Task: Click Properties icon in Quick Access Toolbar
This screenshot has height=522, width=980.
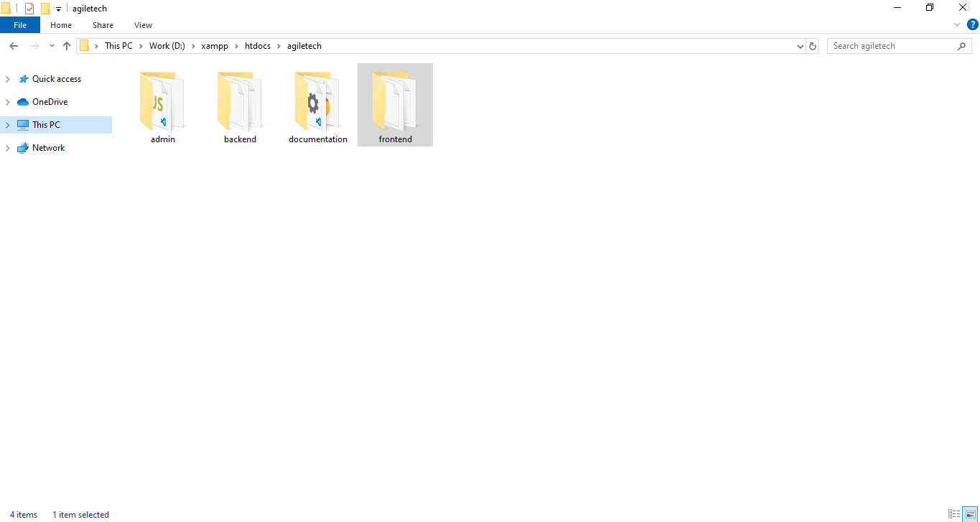Action: tap(29, 9)
